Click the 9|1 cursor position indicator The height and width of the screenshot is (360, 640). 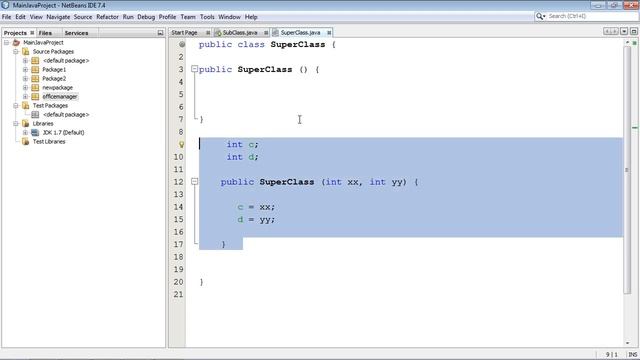click(611, 355)
